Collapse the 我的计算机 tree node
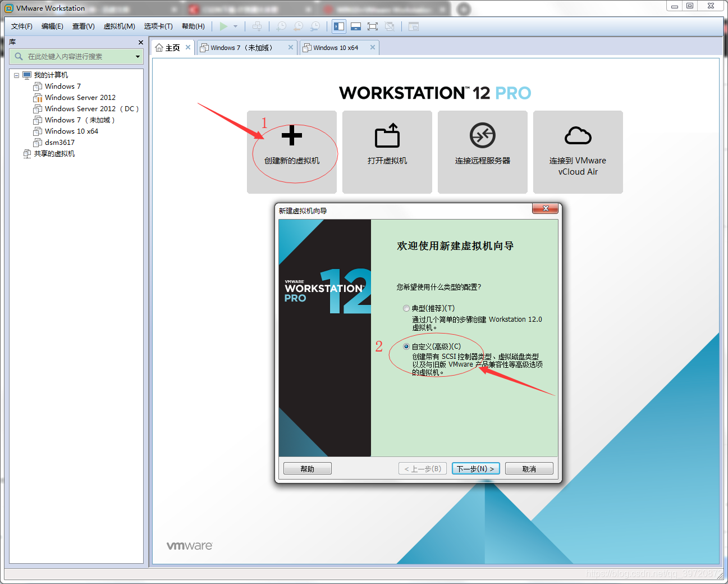 click(16, 75)
